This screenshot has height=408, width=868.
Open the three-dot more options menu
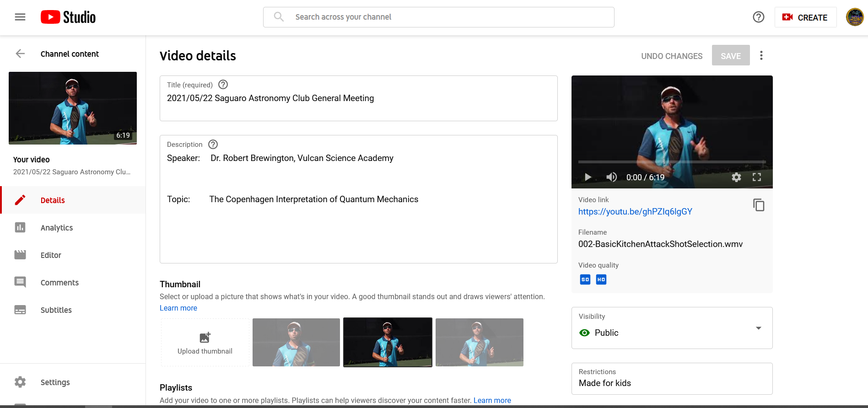[761, 55]
